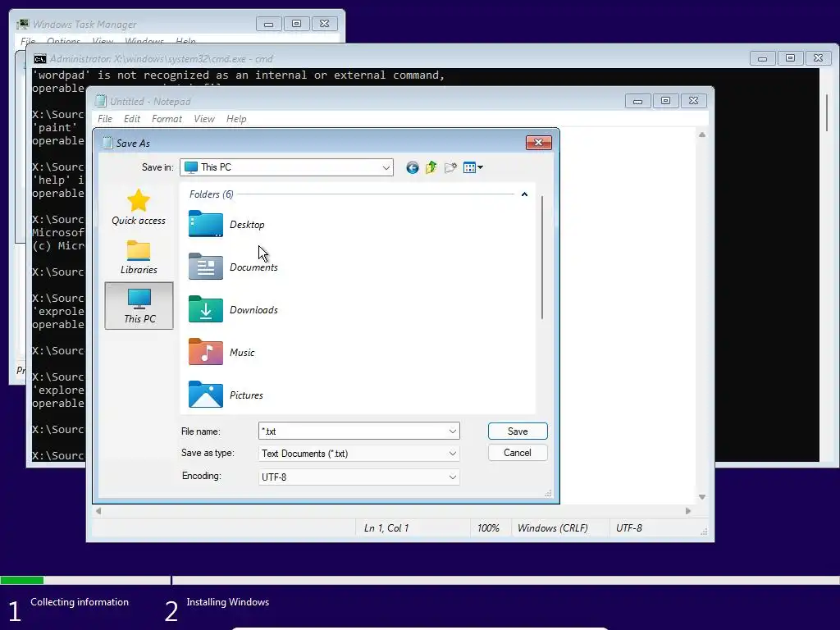Screen dimensions: 840x630
Task: Create a new folder with the toolbar icon
Action: coord(450,167)
